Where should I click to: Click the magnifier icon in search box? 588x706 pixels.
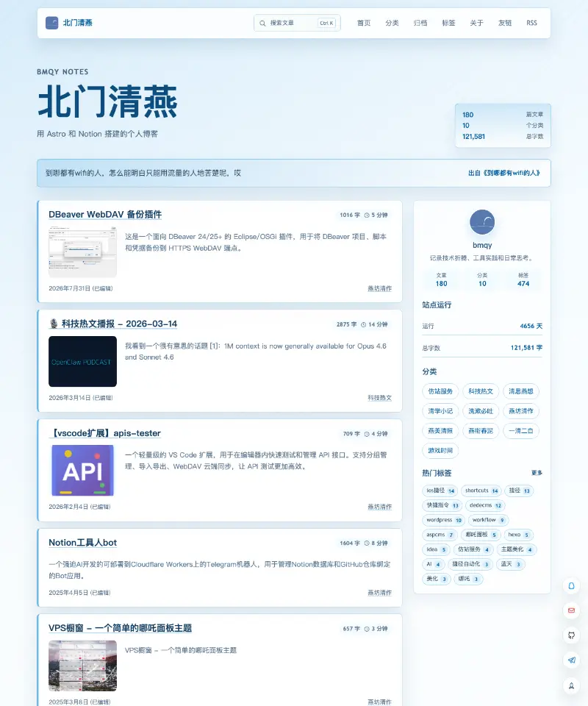pos(262,23)
